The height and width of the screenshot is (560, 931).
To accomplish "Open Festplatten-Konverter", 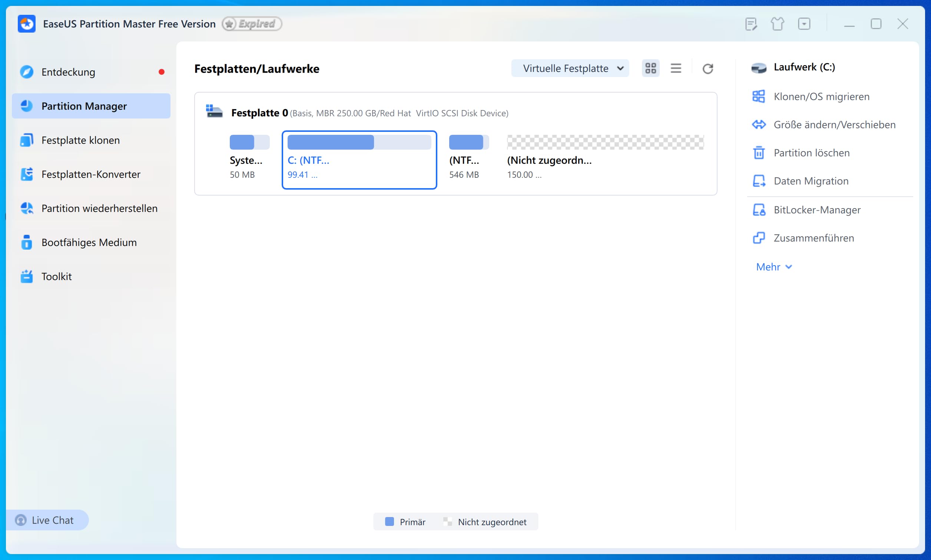I will coord(91,174).
